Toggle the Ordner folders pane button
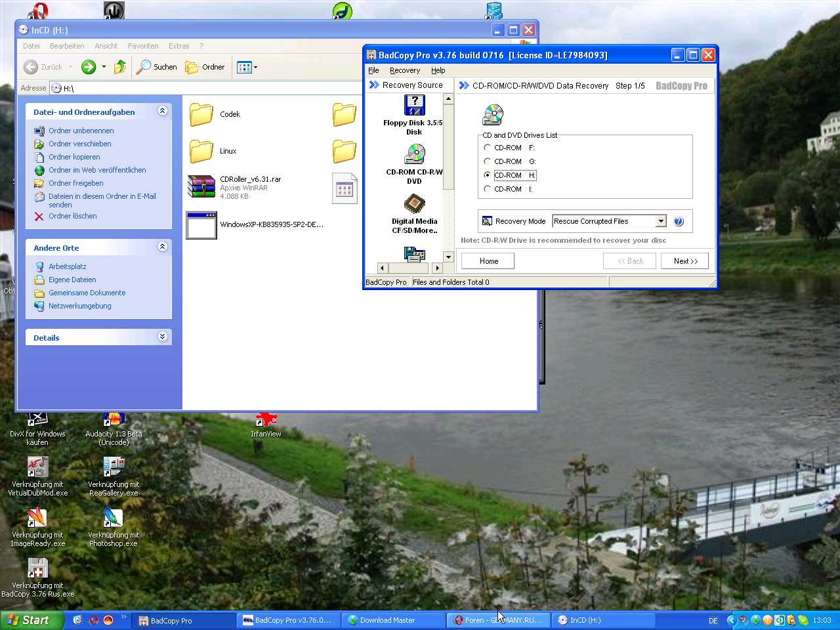This screenshot has width=840, height=630. [x=205, y=67]
